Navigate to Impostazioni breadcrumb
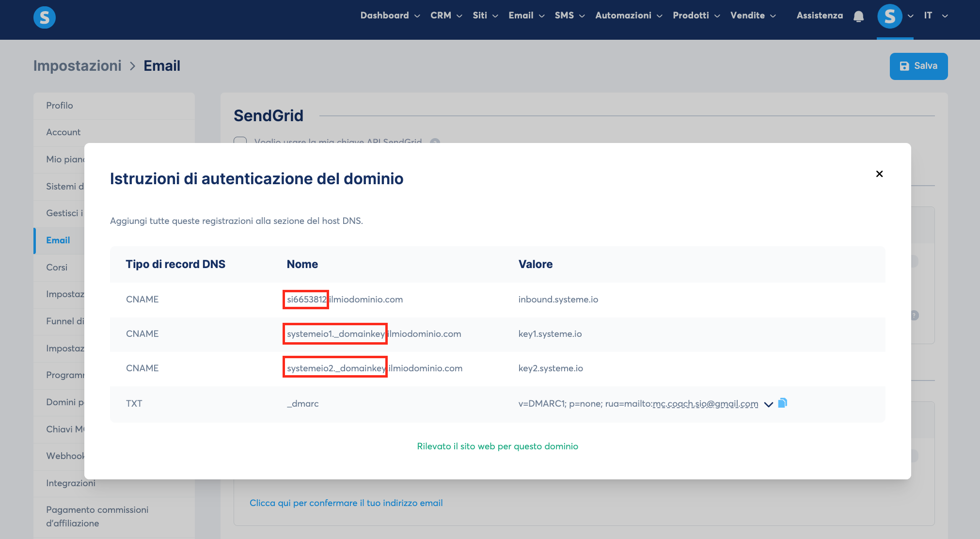This screenshot has width=980, height=539. [78, 66]
